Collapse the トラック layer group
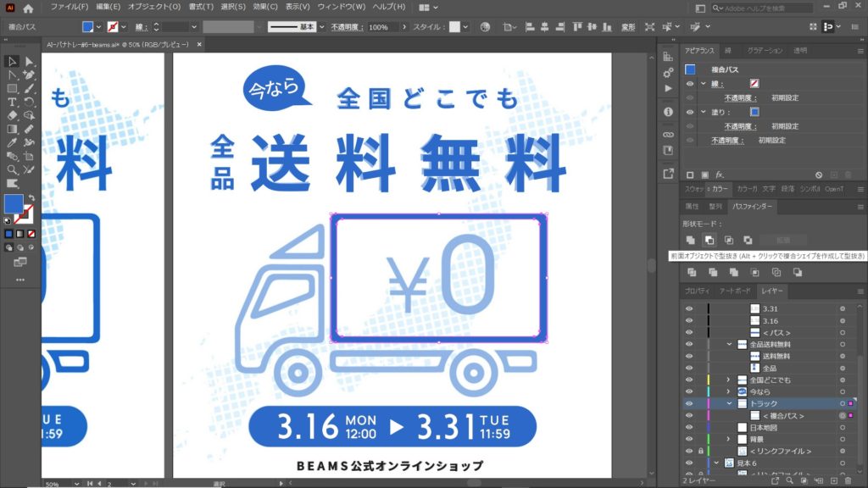Viewport: 868px width, 488px height. pos(729,403)
